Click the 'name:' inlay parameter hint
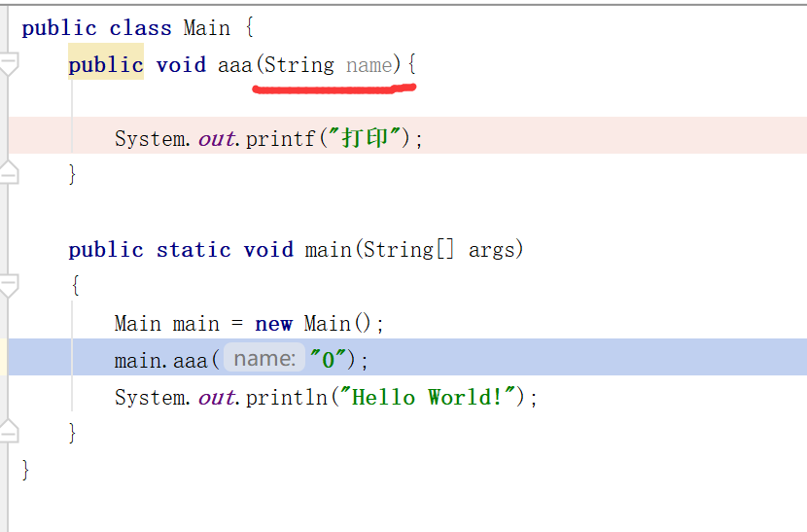The width and height of the screenshot is (807, 532). [x=264, y=358]
